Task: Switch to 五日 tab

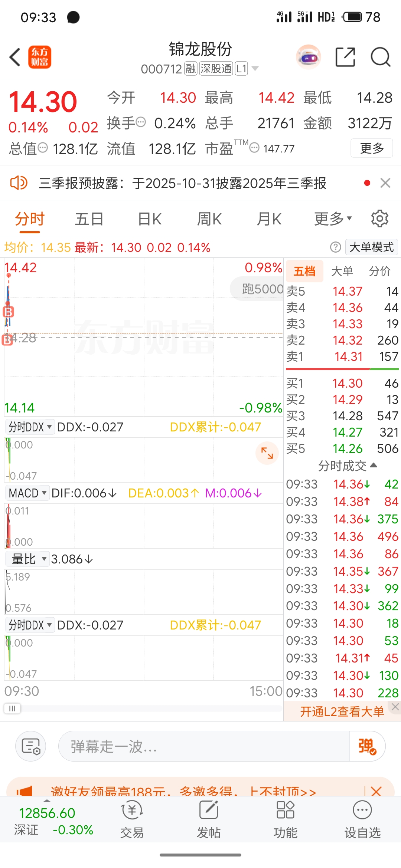Action: tap(89, 219)
